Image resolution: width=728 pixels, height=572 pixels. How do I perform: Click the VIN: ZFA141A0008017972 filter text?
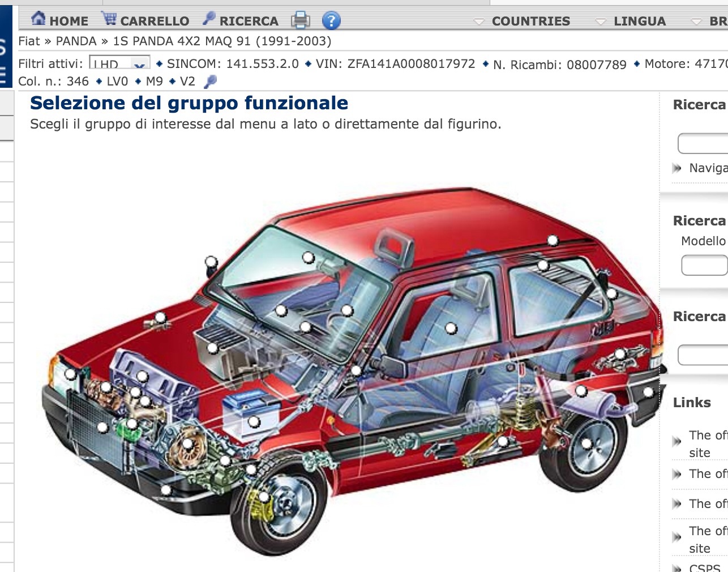[396, 63]
